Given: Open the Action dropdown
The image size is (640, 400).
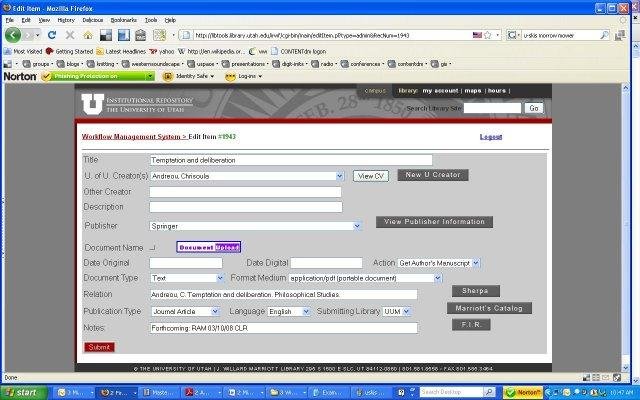Looking at the screenshot, I should [x=439, y=264].
